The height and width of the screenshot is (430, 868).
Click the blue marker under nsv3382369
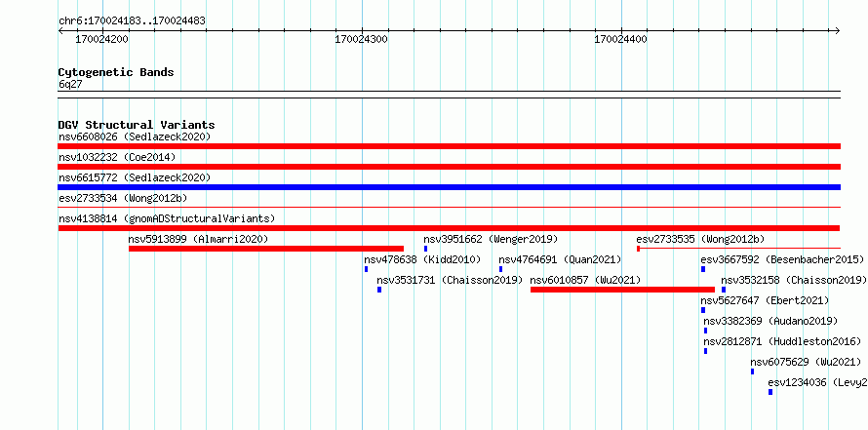tap(705, 331)
